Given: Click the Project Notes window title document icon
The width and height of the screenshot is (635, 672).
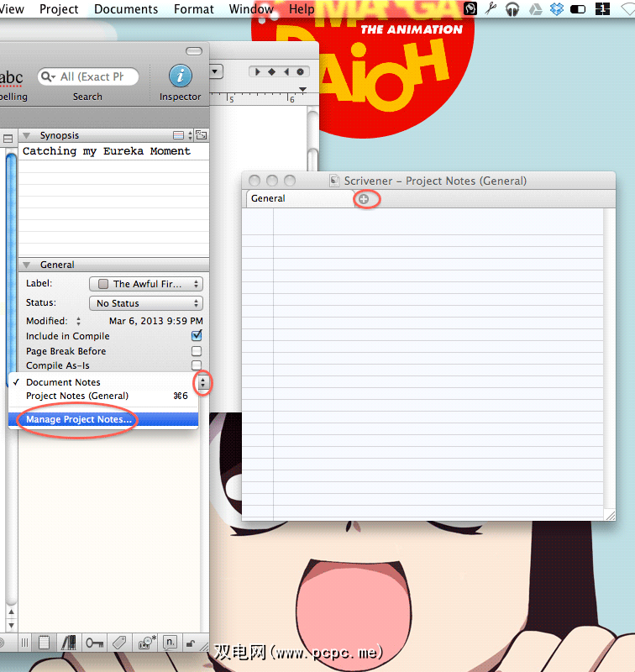Looking at the screenshot, I should (334, 181).
